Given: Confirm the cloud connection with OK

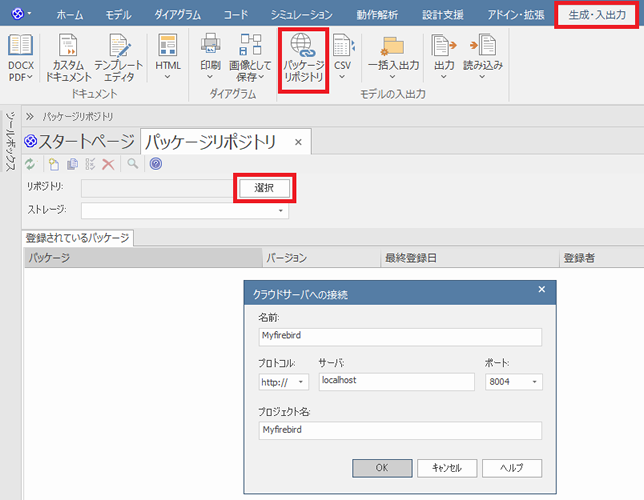Looking at the screenshot, I should (x=382, y=468).
